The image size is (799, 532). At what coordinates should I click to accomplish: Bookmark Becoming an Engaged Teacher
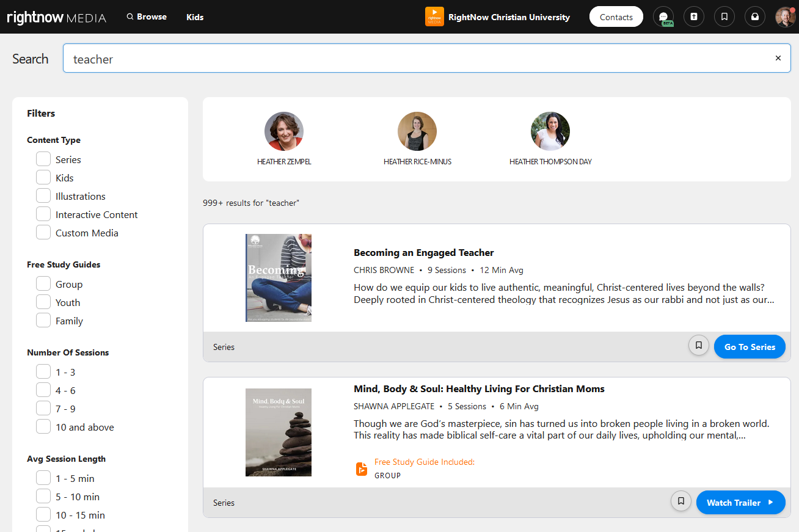(x=699, y=345)
